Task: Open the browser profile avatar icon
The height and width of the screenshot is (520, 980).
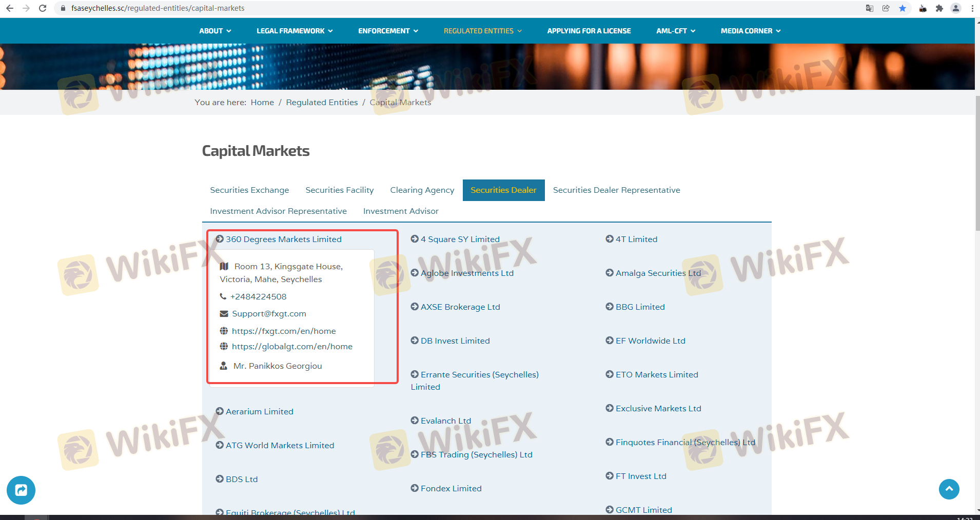Action: 956,8
